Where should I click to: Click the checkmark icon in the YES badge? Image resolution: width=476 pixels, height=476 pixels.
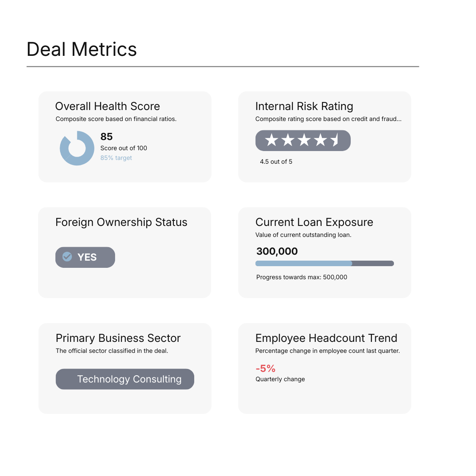pos(67,257)
